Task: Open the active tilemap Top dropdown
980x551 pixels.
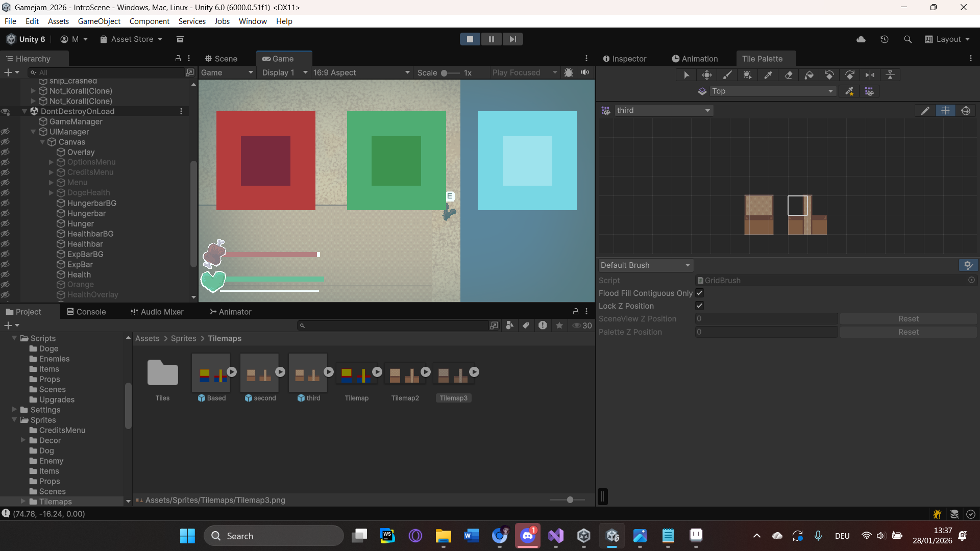Action: (x=772, y=91)
